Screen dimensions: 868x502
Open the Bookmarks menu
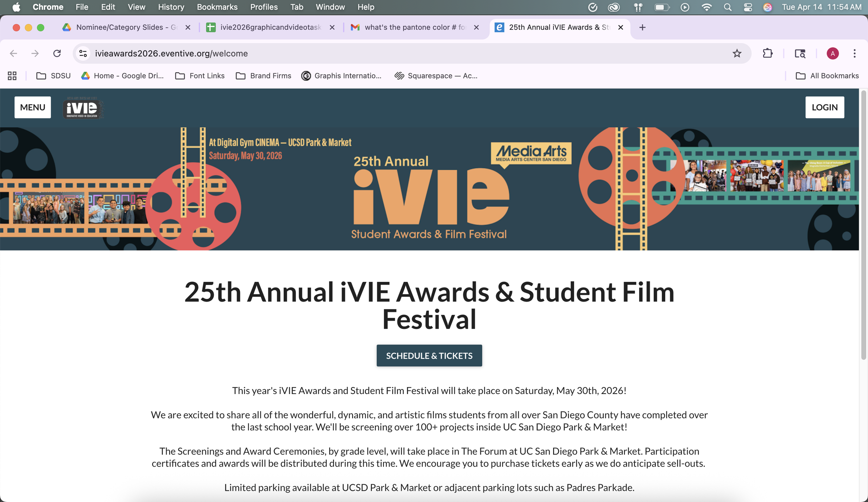click(217, 7)
